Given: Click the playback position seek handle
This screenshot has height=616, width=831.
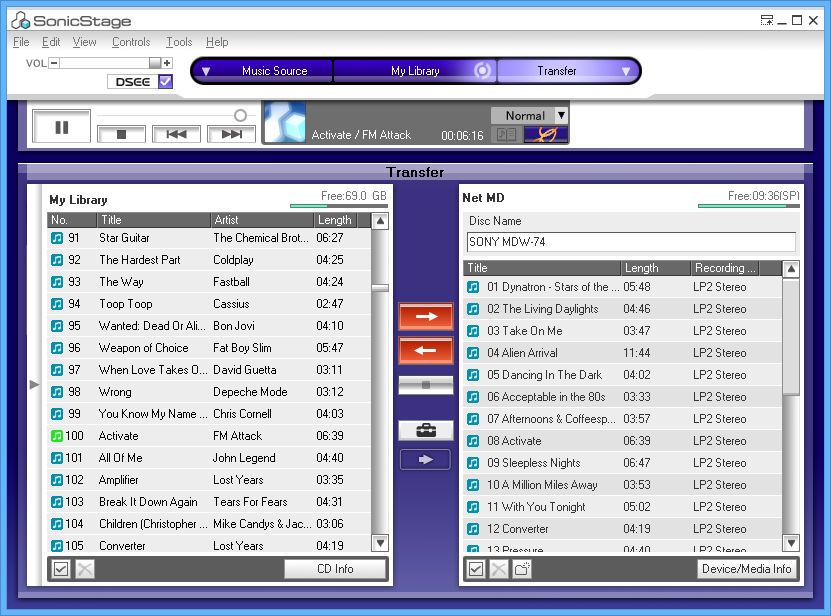Looking at the screenshot, I should 240,115.
